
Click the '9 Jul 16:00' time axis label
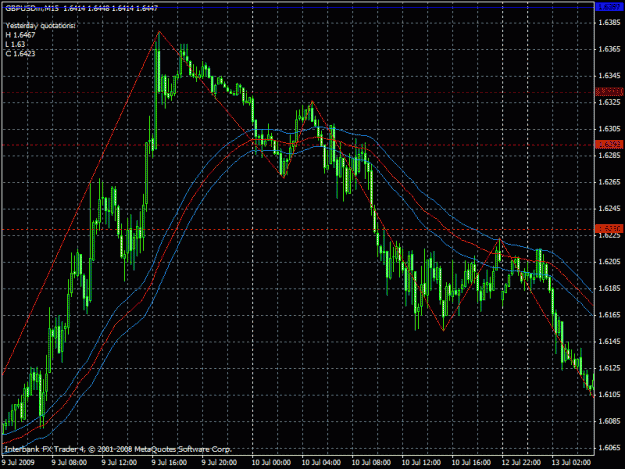click(x=169, y=463)
